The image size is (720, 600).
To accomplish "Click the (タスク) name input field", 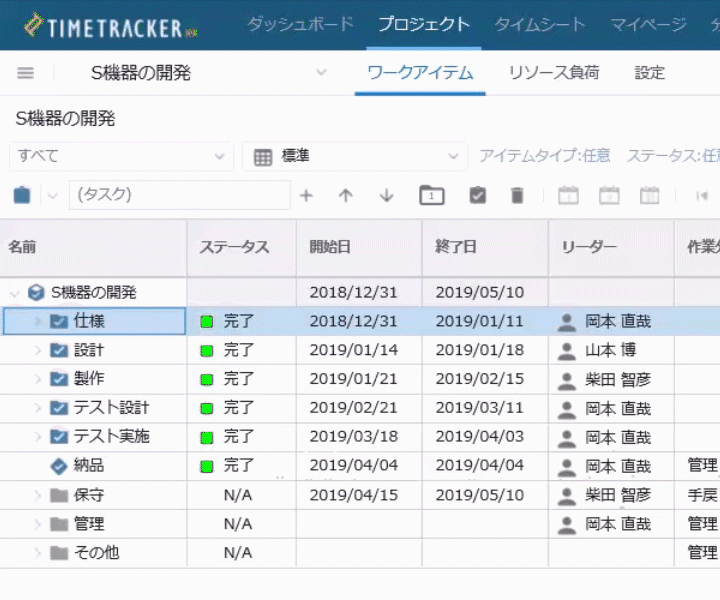I will pyautogui.click(x=180, y=195).
